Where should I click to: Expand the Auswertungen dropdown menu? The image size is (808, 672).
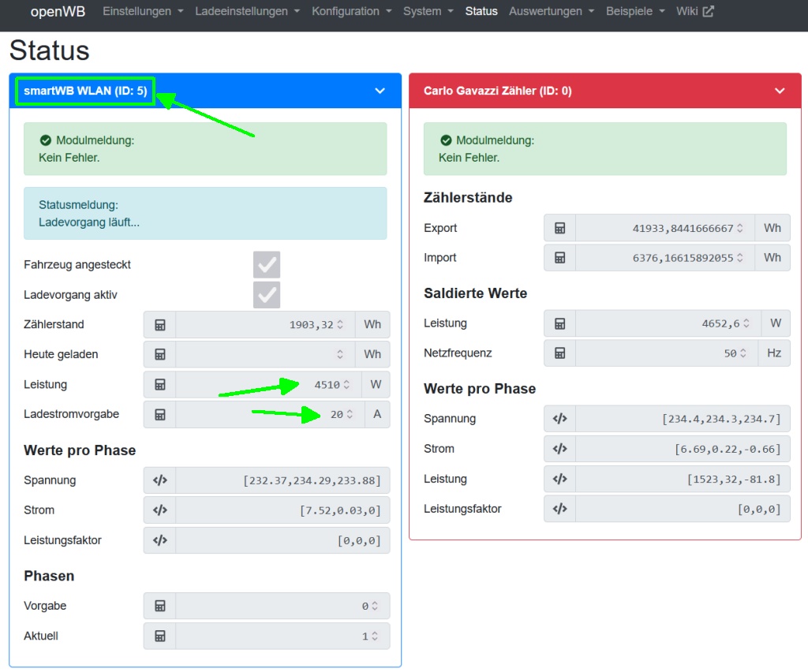click(x=551, y=12)
